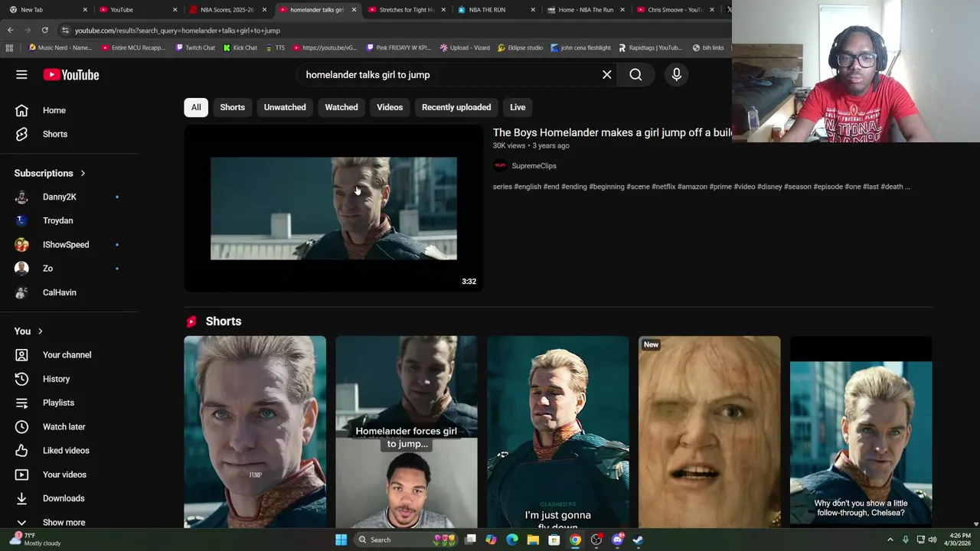Expand the You section
Screen dimensions: 980x551
pos(28,331)
